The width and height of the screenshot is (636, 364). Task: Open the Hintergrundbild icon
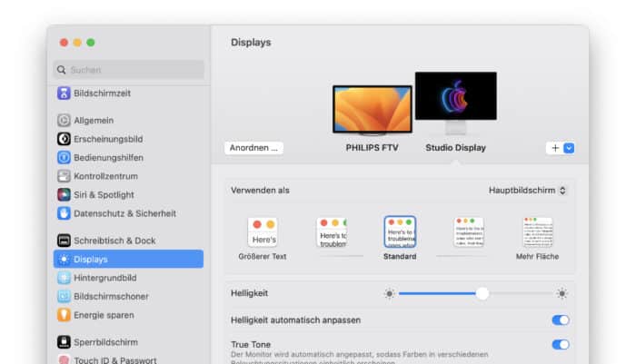point(64,278)
